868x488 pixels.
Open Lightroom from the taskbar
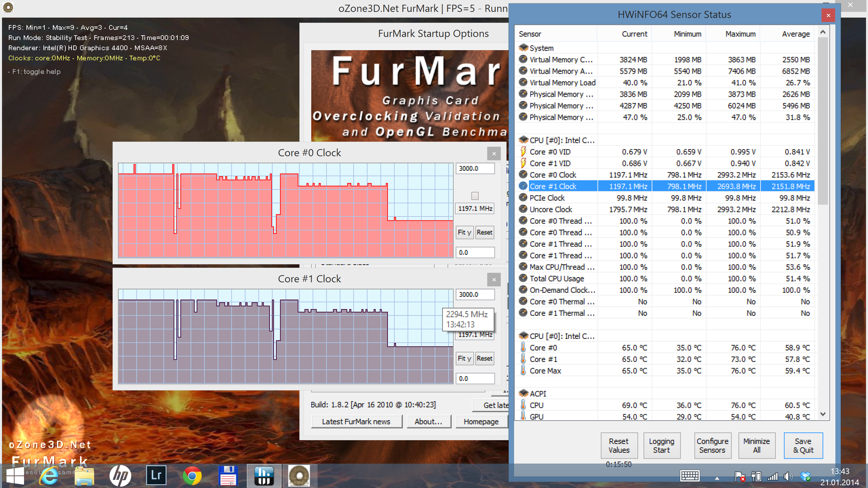pos(156,476)
